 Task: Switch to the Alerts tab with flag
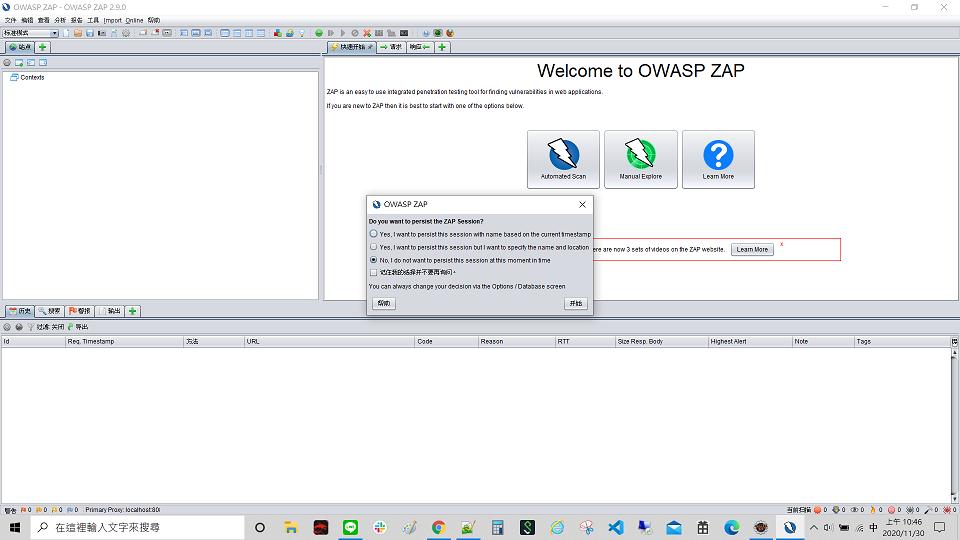pos(80,311)
